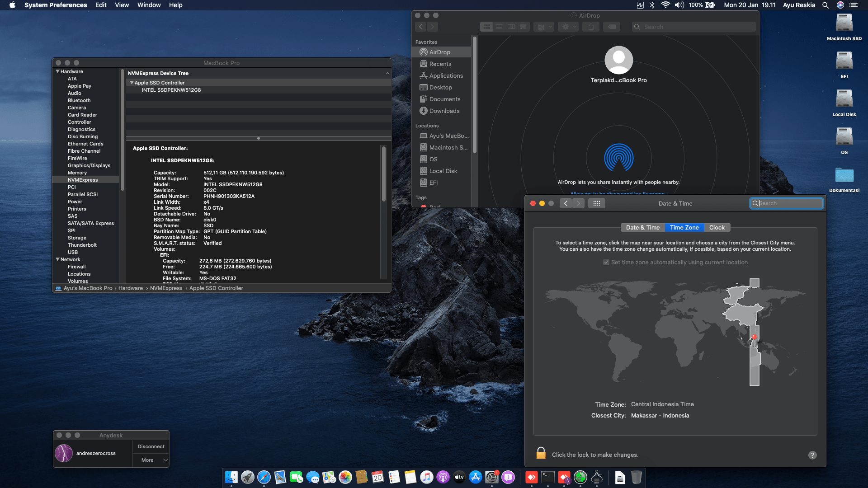Image resolution: width=868 pixels, height=488 pixels.
Task: Open the System Preferences app menu
Action: pos(56,5)
